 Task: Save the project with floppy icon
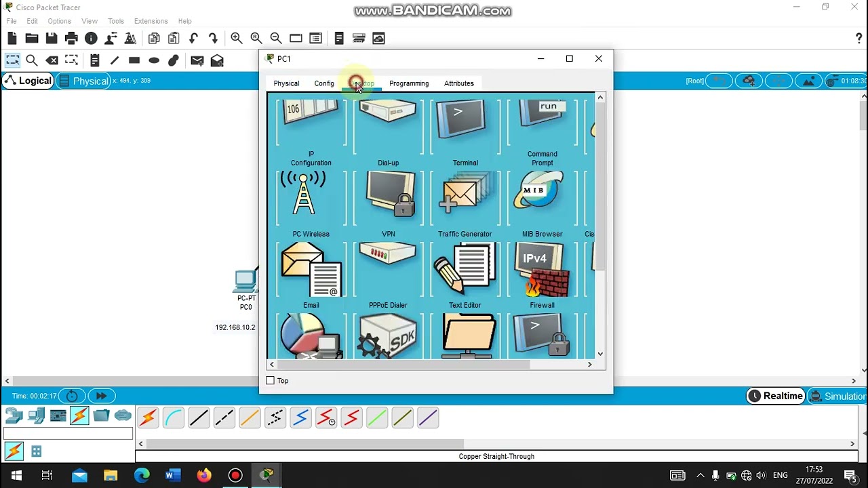tap(52, 38)
